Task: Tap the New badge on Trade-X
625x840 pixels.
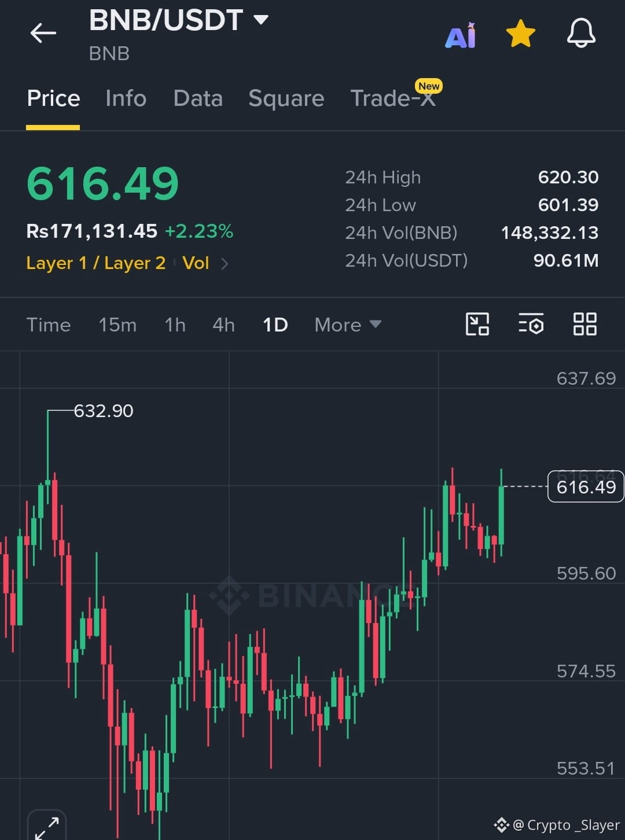Action: (x=429, y=86)
